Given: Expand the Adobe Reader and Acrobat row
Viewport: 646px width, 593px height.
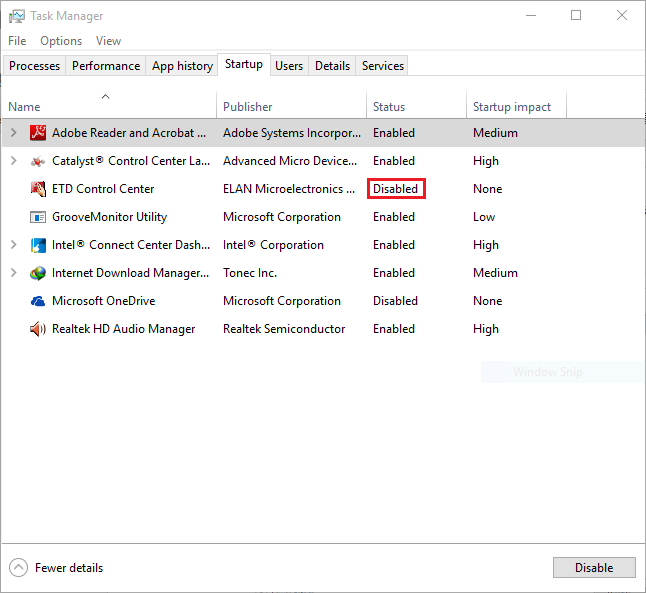Looking at the screenshot, I should pyautogui.click(x=14, y=133).
